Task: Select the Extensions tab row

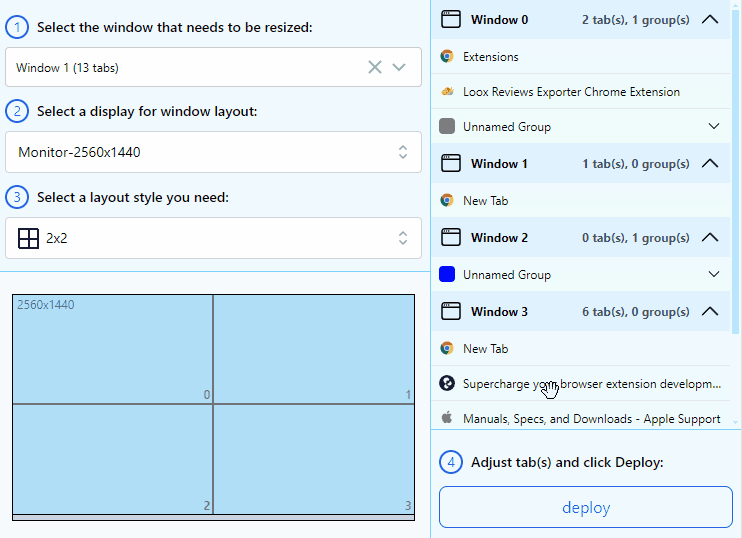Action: 581,56
